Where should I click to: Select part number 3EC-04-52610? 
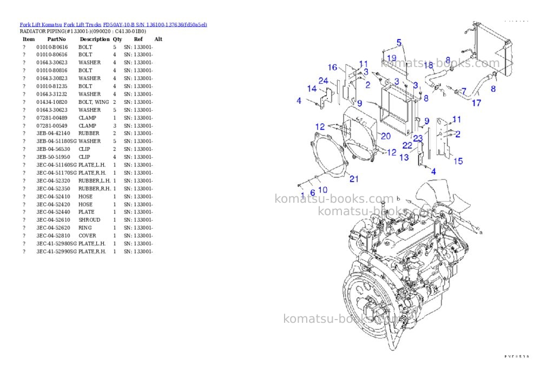pyautogui.click(x=54, y=220)
